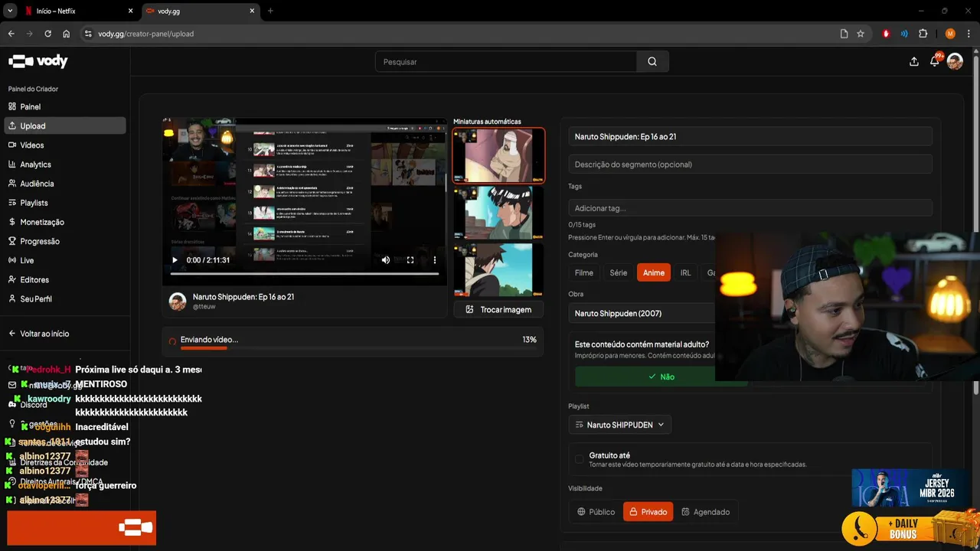
Task: Select Não for adult content
Action: [661, 377]
